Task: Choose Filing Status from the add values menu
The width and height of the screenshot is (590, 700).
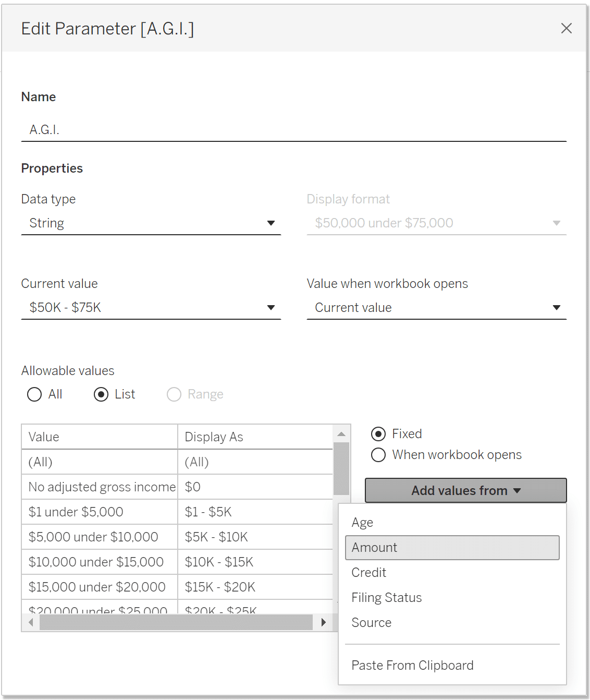Action: pos(452,598)
